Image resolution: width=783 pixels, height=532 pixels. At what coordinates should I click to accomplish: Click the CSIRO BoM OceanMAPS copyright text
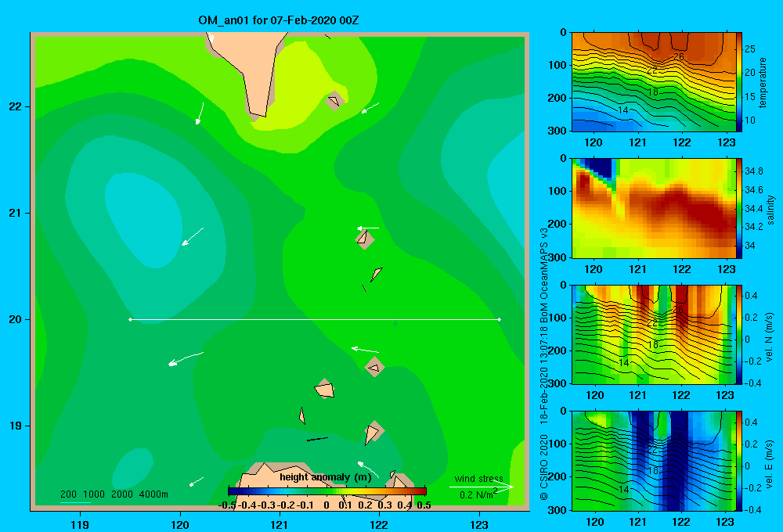(x=544, y=365)
